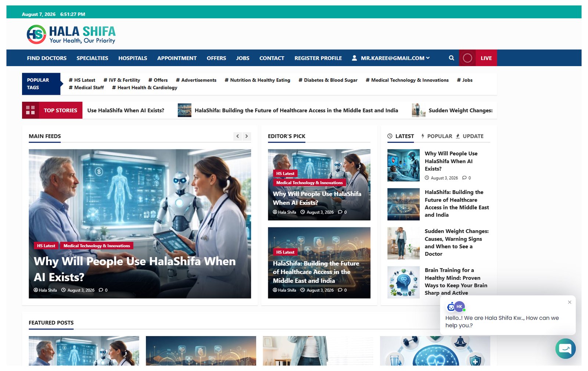Screen dimensions: 588x371
Task: Click August 3, 2026 date on Main Feeds article
Action: coord(78,290)
